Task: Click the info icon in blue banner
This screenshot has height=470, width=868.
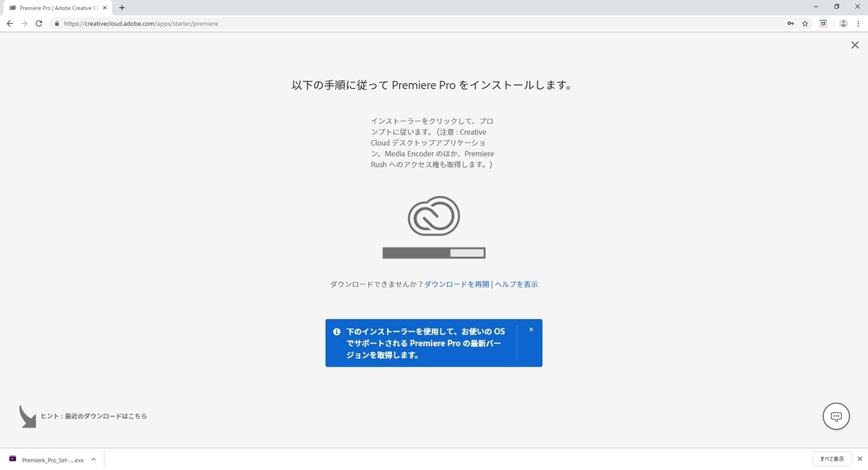Action: click(336, 332)
